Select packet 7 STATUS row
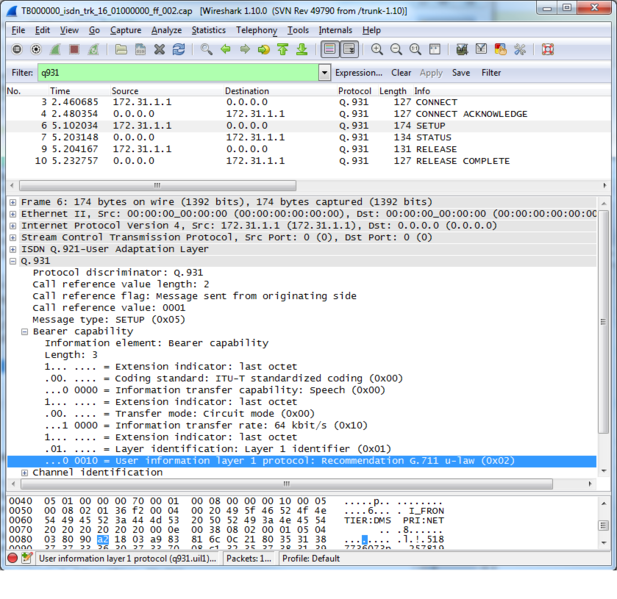617x599 pixels. [308, 137]
